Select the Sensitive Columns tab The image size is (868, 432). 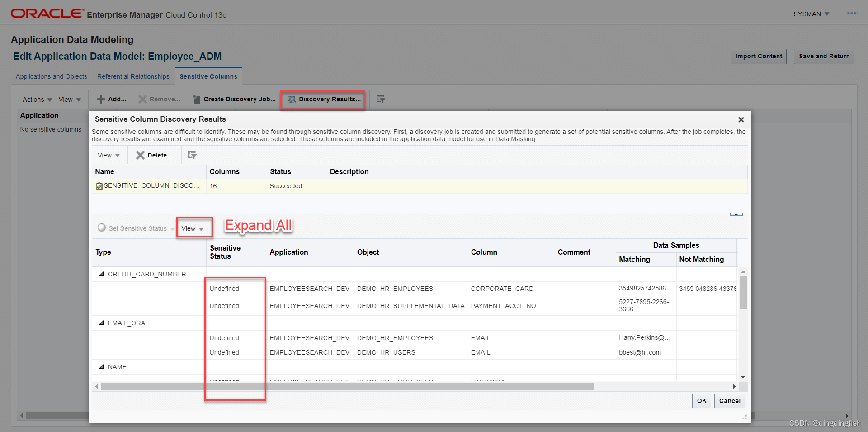click(208, 76)
